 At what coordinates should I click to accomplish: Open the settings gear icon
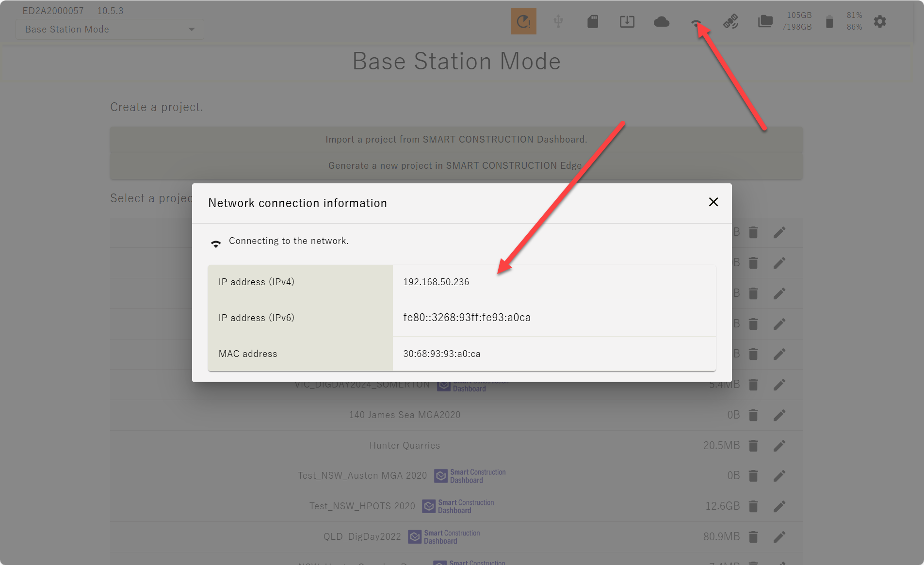(x=880, y=21)
